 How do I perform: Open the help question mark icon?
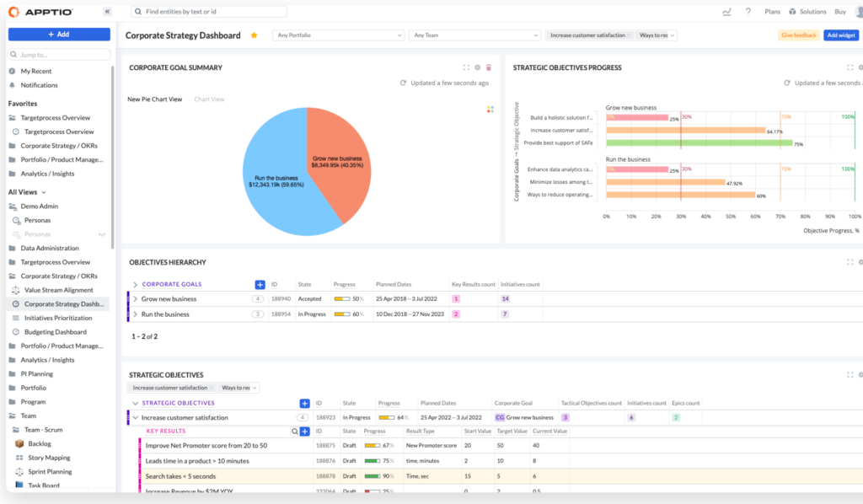[748, 12]
